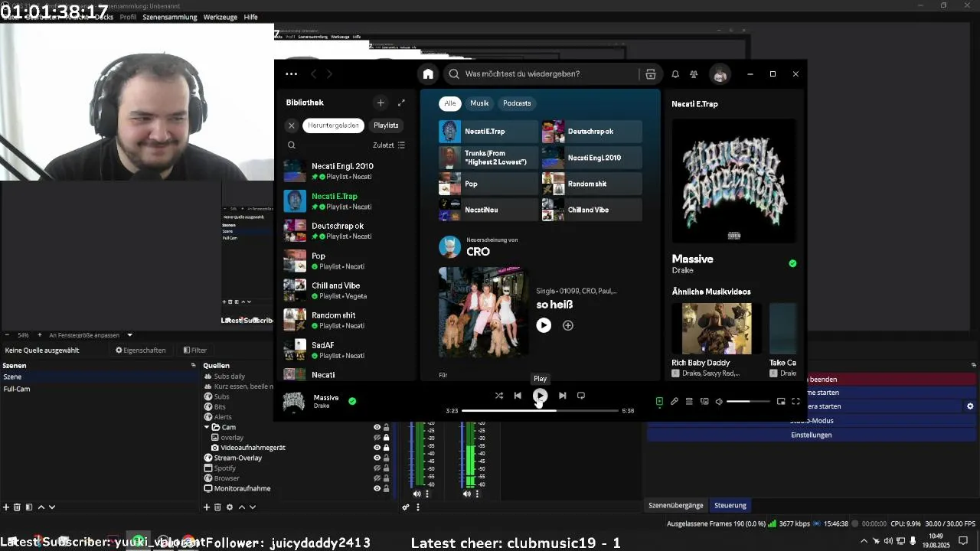Open the Spotify miniplayer
Image resolution: width=980 pixels, height=551 pixels.
781,401
